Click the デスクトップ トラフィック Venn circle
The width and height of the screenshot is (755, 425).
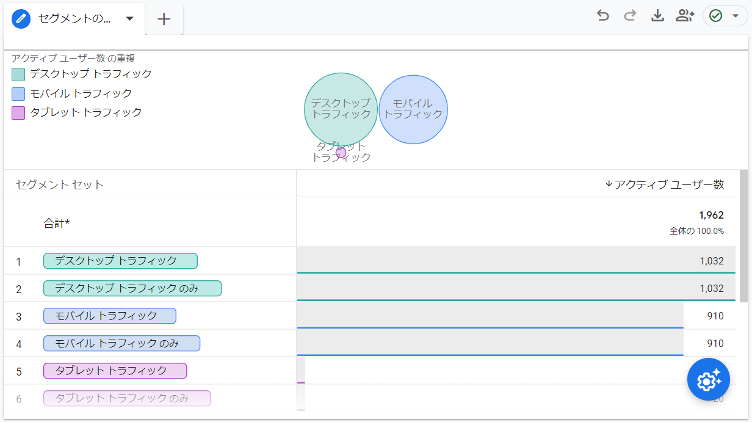[x=335, y=105]
